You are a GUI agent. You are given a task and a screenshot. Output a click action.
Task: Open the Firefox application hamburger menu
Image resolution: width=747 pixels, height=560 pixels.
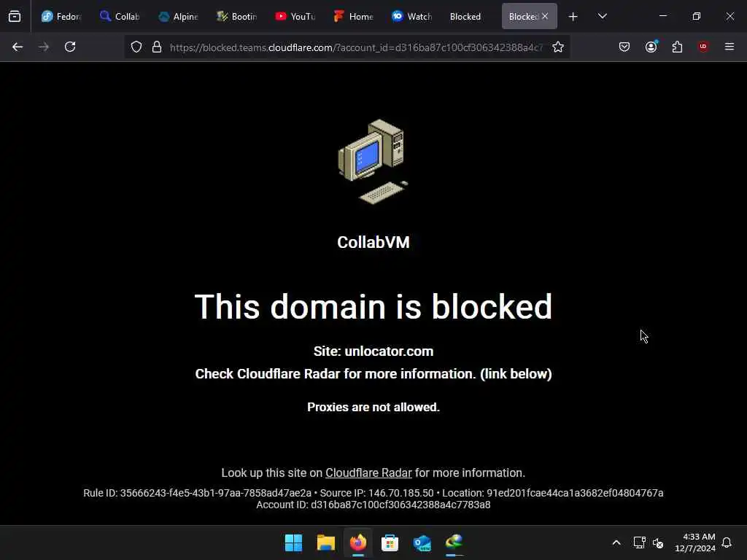[x=729, y=47]
